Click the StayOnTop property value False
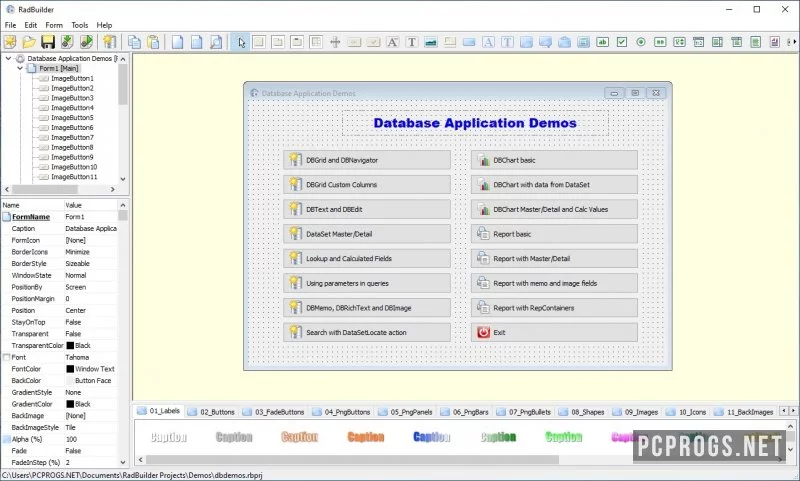Image resolution: width=800 pixels, height=481 pixels. point(73,322)
